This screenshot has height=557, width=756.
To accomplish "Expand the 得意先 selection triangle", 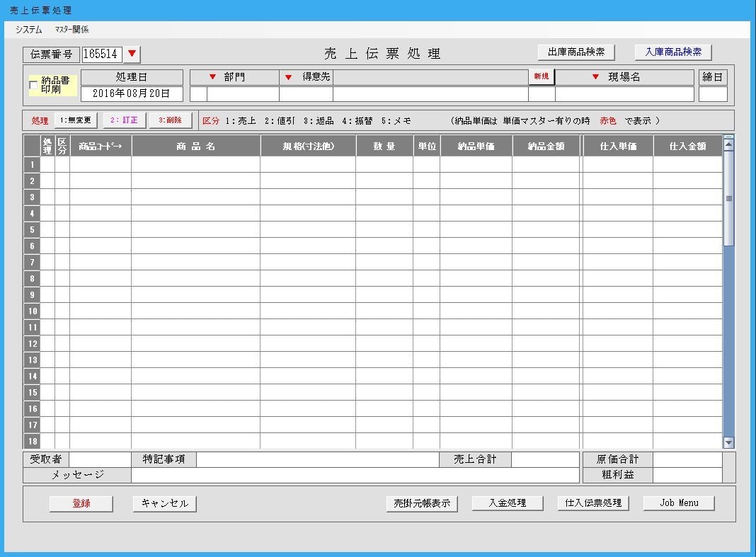I will pos(288,77).
